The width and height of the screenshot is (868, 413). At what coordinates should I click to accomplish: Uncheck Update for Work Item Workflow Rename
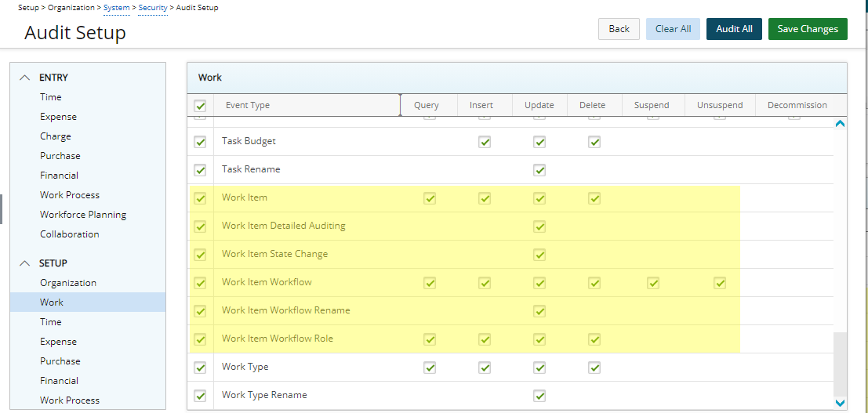click(x=539, y=312)
